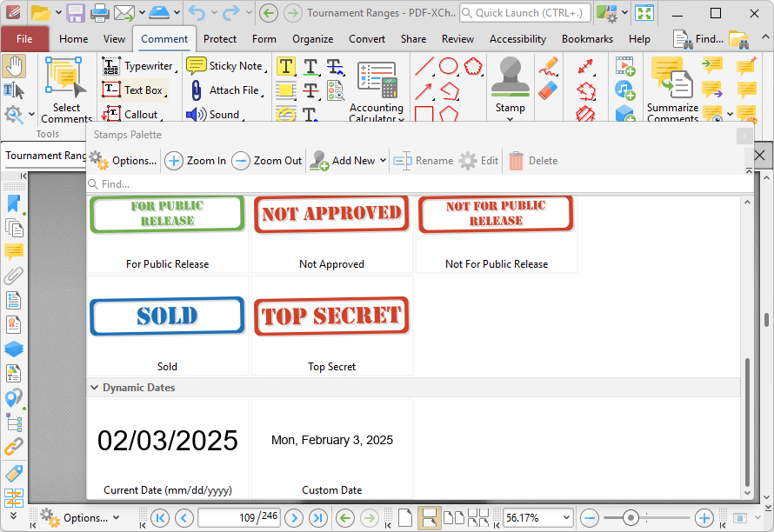Click the Stamps Palette vertical scrollbar
774x532 pixels.
click(747, 422)
